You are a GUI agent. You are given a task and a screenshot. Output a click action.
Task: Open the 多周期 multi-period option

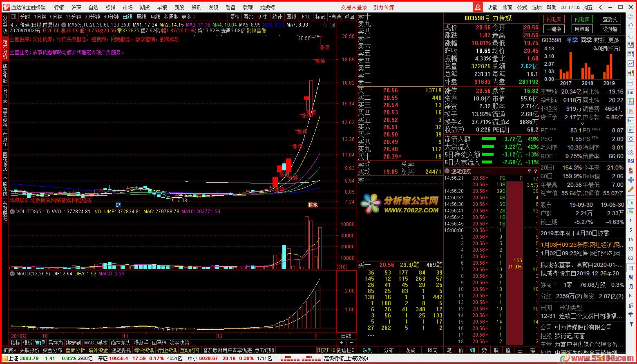click(171, 17)
